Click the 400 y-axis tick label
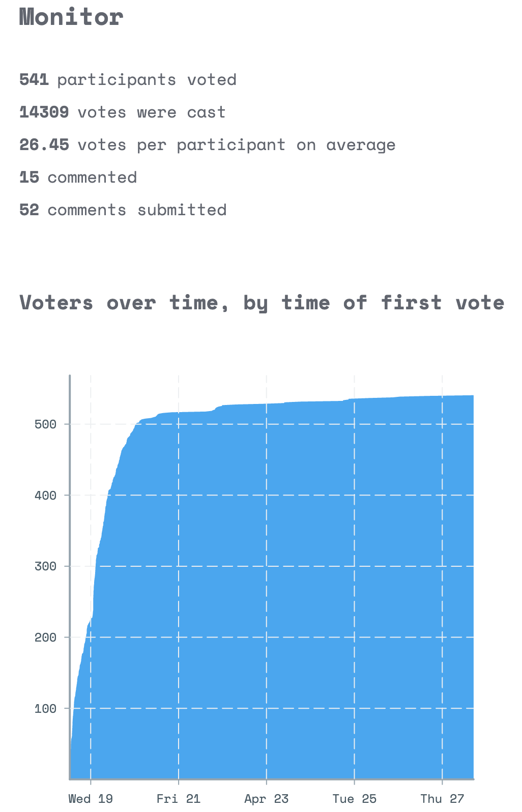Screen dimensions: 522x812 (x=45, y=495)
